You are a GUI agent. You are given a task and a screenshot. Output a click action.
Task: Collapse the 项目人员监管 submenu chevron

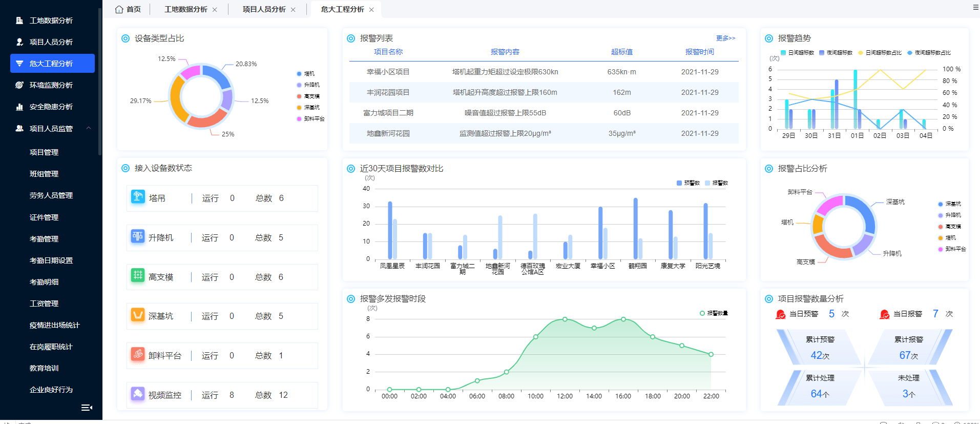[89, 128]
